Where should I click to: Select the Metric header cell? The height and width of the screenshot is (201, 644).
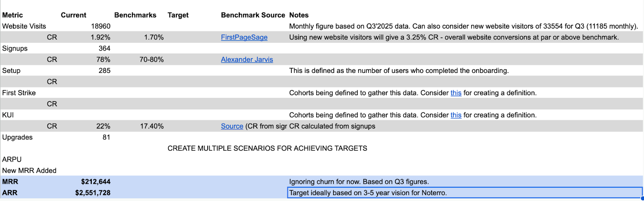click(x=13, y=15)
